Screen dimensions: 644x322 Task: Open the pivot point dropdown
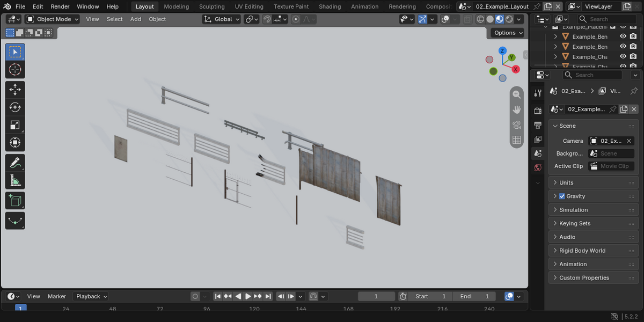[x=252, y=19]
